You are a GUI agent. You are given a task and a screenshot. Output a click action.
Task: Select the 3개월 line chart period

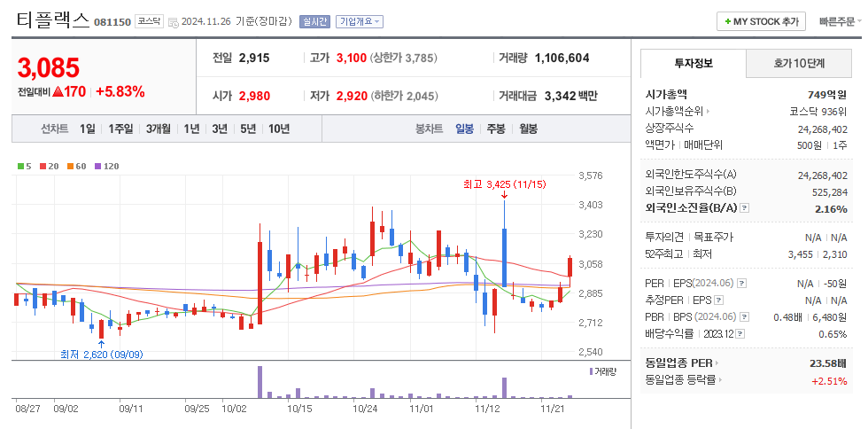pyautogui.click(x=159, y=129)
